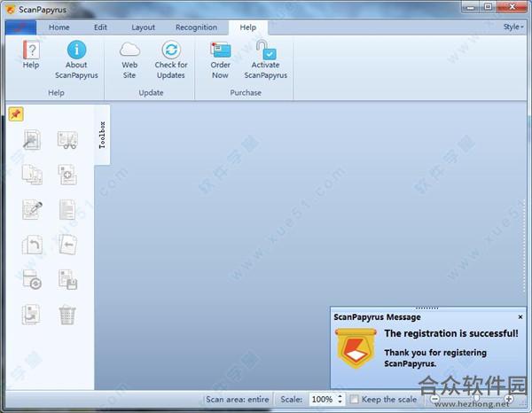This screenshot has height=413, width=532.
Task: Zoom in with plus button
Action: pos(509,399)
